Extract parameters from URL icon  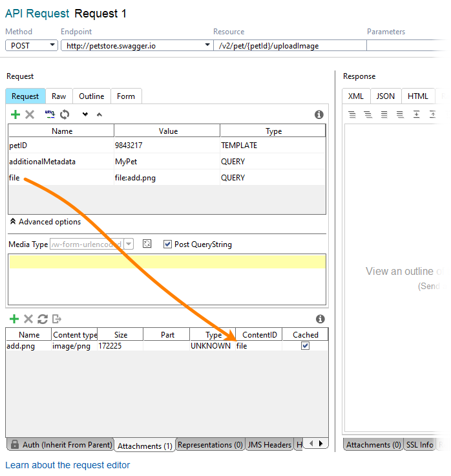click(50, 114)
